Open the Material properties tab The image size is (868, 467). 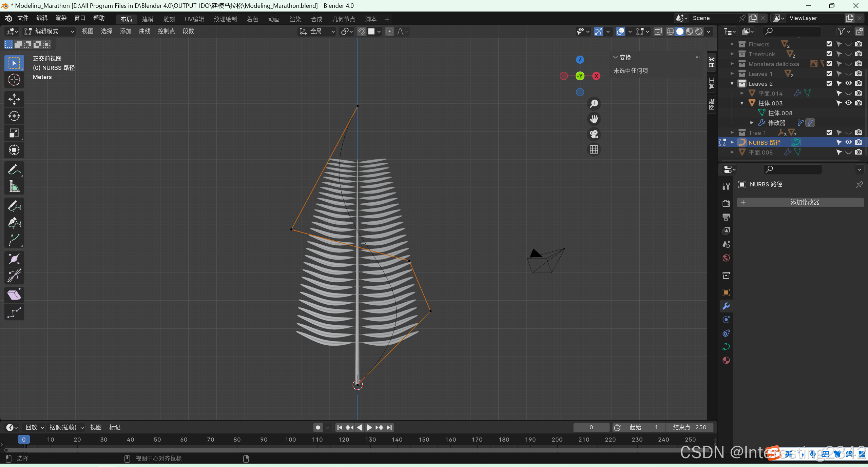point(726,360)
